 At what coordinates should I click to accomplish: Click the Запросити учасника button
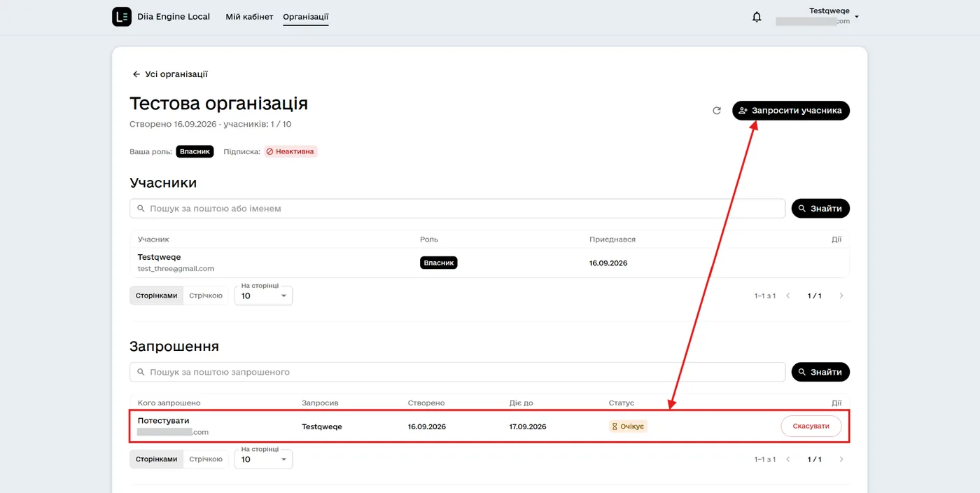791,111
